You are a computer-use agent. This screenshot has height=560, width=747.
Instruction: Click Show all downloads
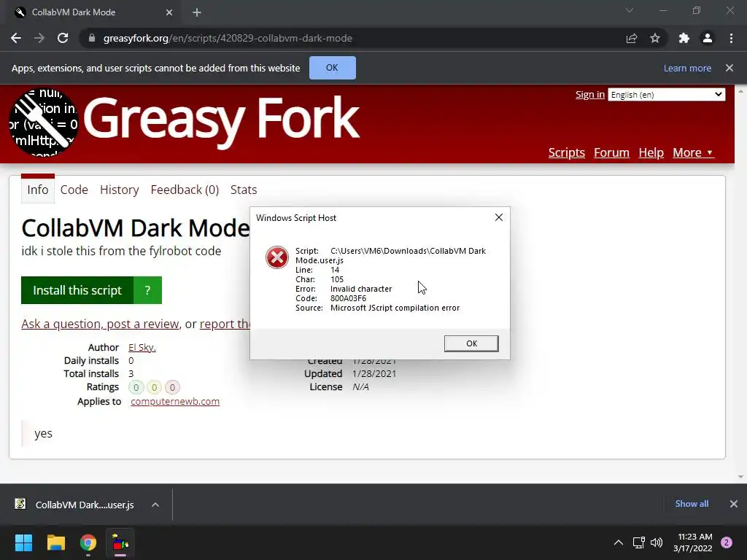(692, 503)
